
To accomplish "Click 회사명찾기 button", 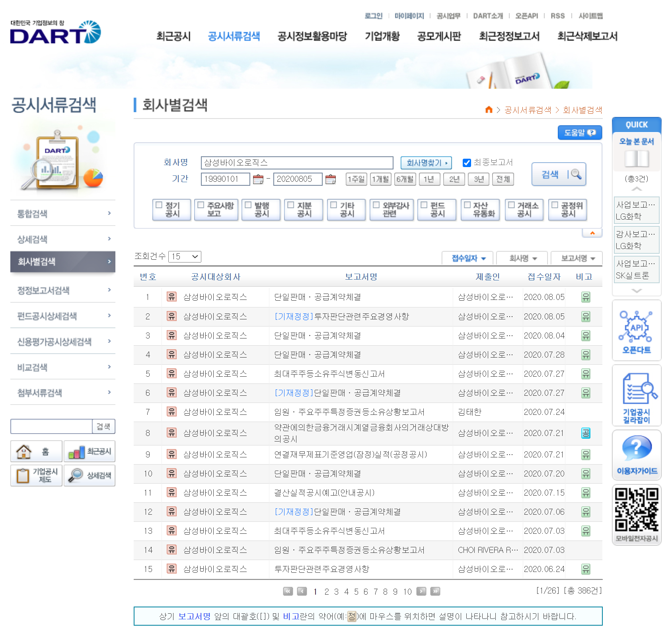I will [x=426, y=163].
